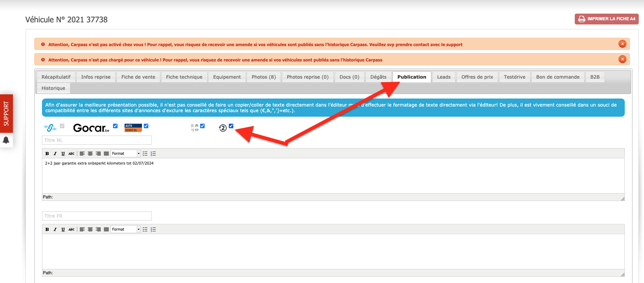Toggle the greyed checkbox next to sync logo
The image size is (644, 283).
click(62, 126)
